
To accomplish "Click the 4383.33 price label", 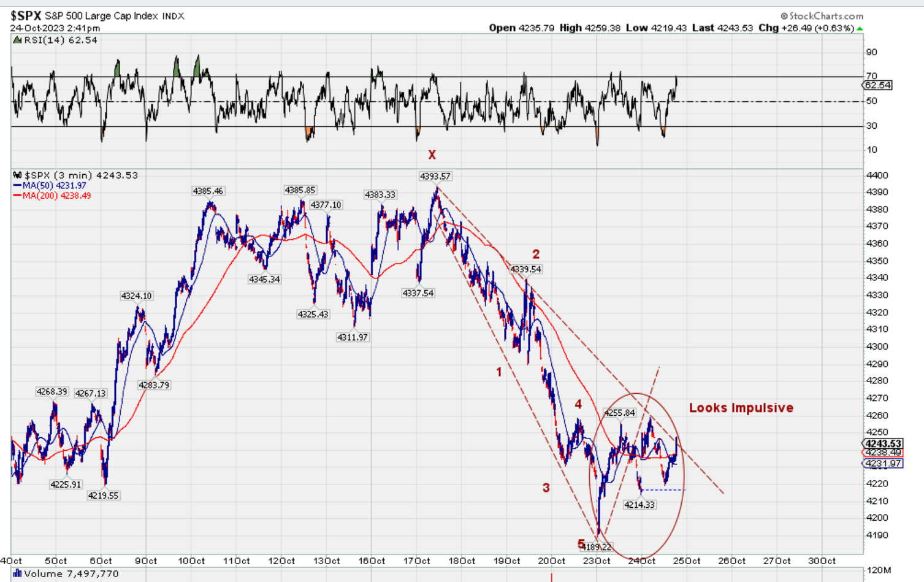I will pyautogui.click(x=381, y=195).
